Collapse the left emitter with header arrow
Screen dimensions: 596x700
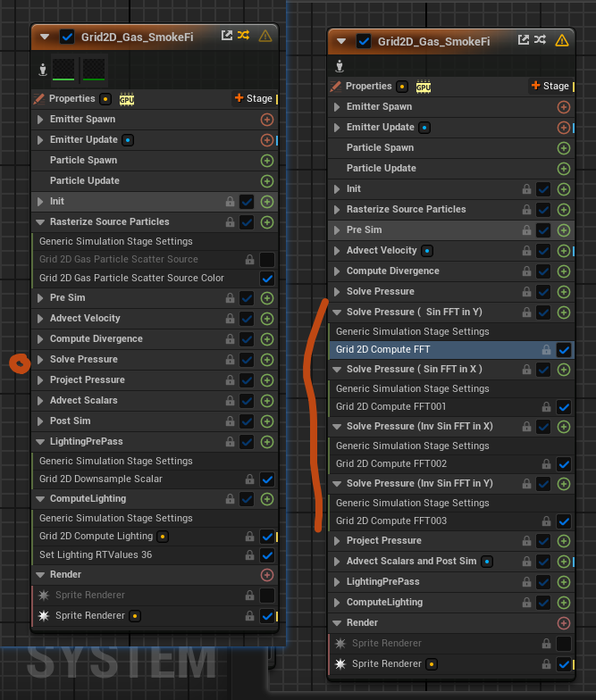coord(45,37)
